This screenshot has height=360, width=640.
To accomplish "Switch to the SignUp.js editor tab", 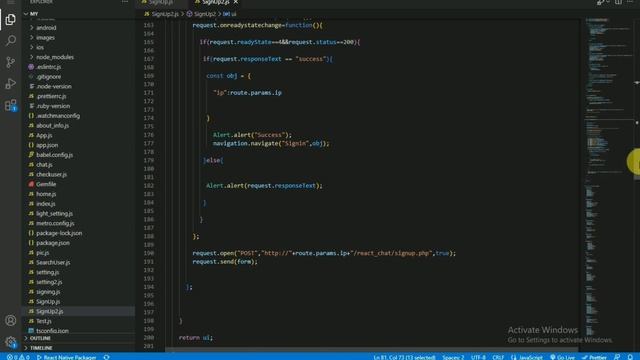I will (160, 2).
